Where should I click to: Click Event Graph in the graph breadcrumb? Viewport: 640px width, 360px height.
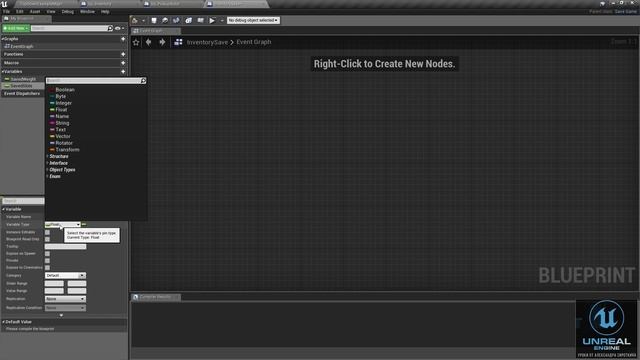coord(254,42)
